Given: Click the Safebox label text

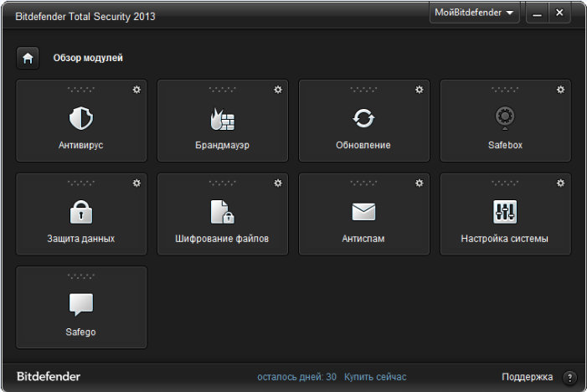Looking at the screenshot, I should pyautogui.click(x=505, y=145).
